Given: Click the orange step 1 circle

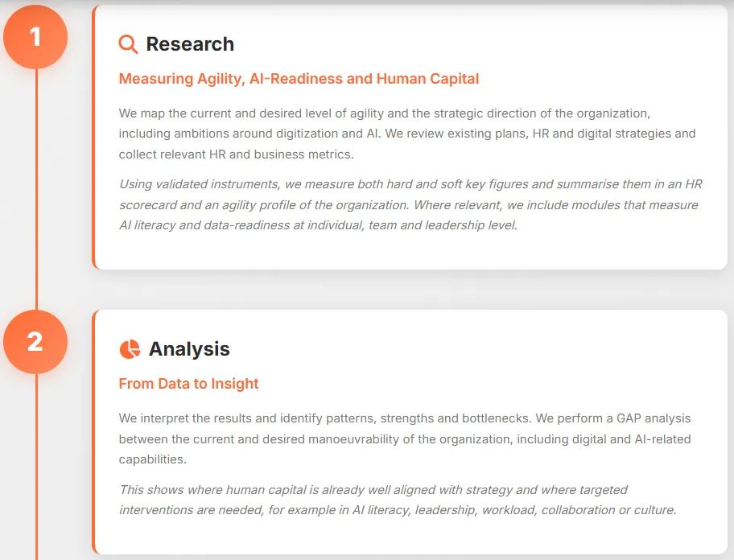Looking at the screenshot, I should (35, 37).
